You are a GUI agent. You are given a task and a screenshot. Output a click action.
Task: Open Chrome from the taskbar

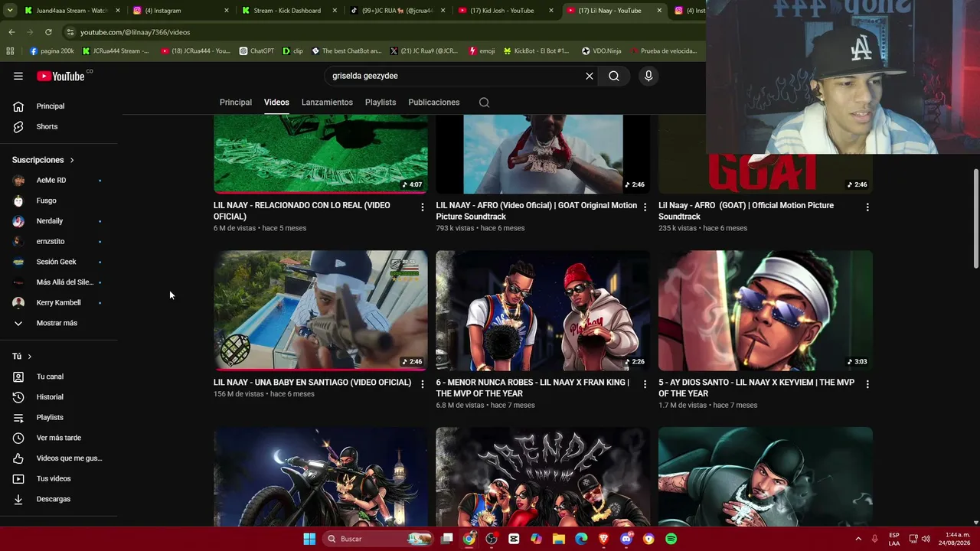[x=469, y=539]
